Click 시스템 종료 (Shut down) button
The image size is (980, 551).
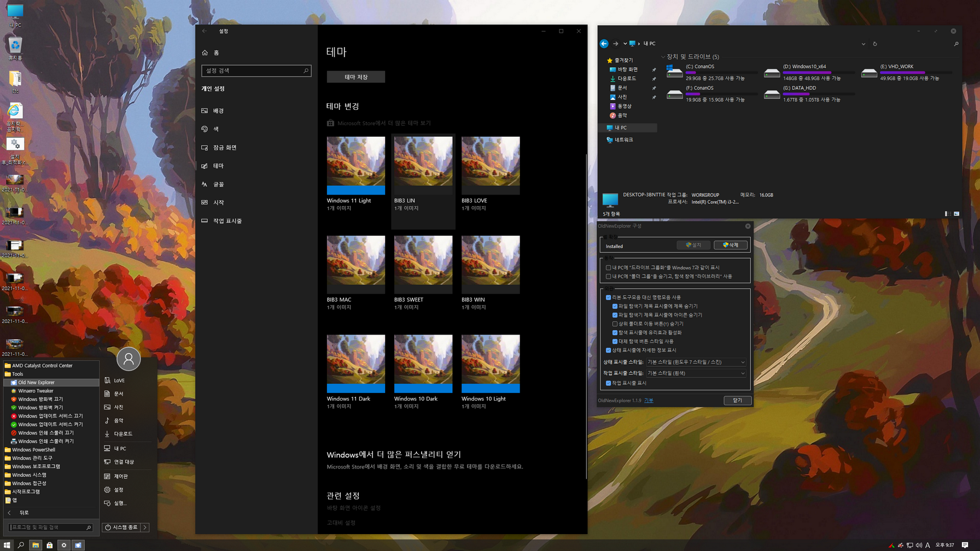[x=121, y=527]
